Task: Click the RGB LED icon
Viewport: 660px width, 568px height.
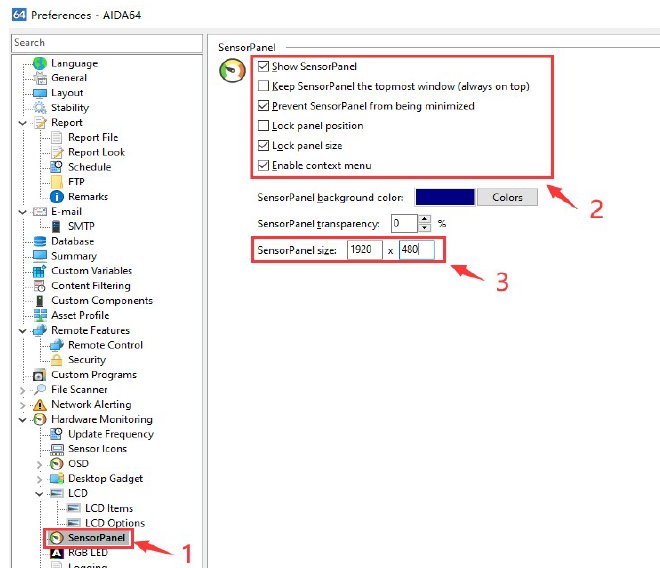Action: 56,552
